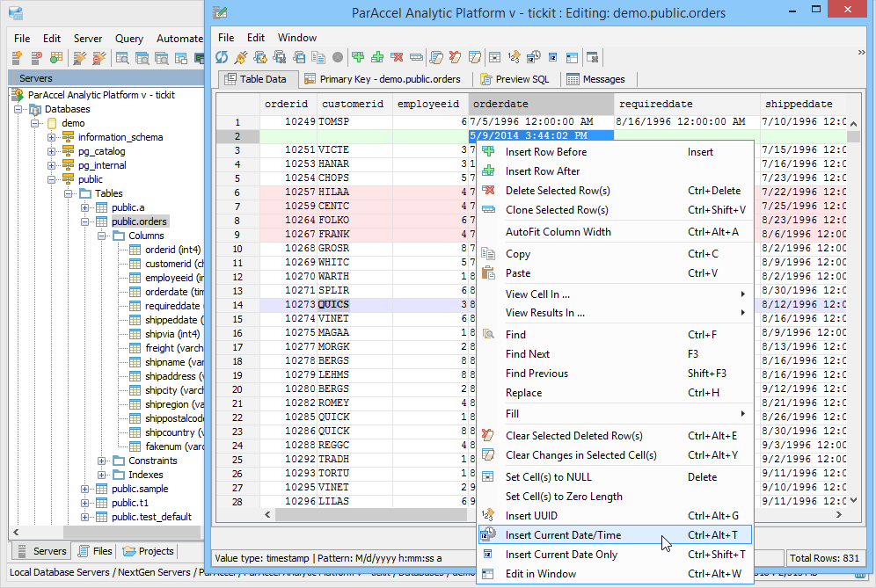The width and height of the screenshot is (876, 588).
Task: Click the cell containing 5/9/2014 3:44:02 PM
Action: coord(541,135)
